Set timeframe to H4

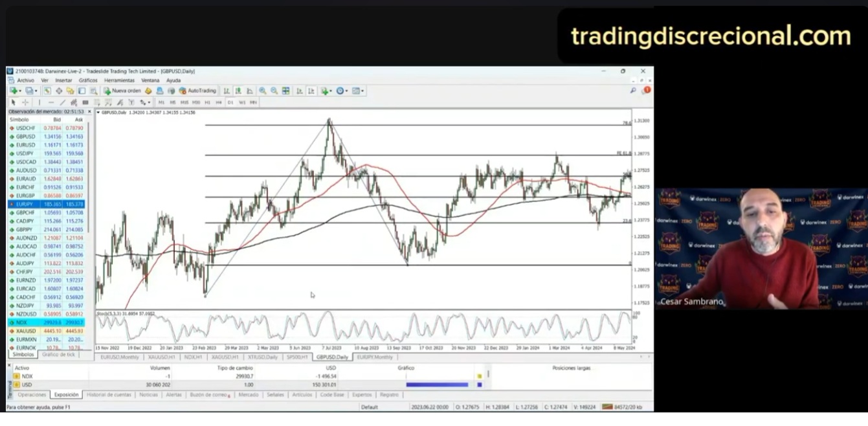point(219,102)
